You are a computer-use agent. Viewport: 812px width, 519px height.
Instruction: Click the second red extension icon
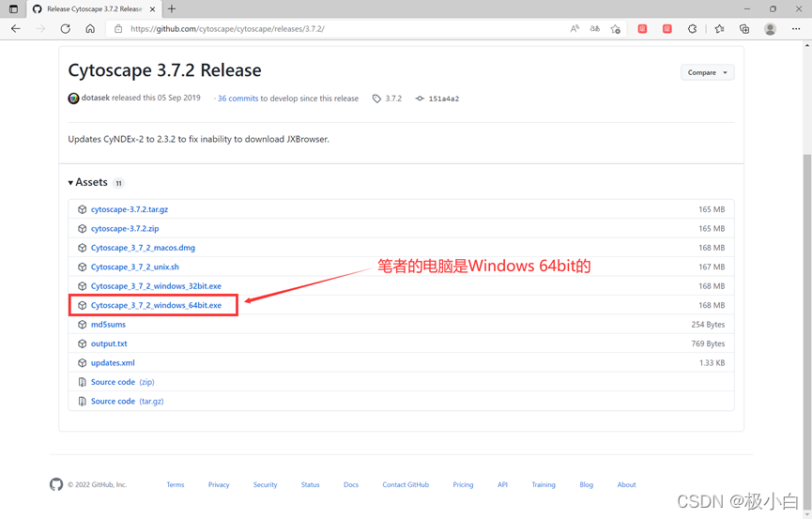(667, 29)
